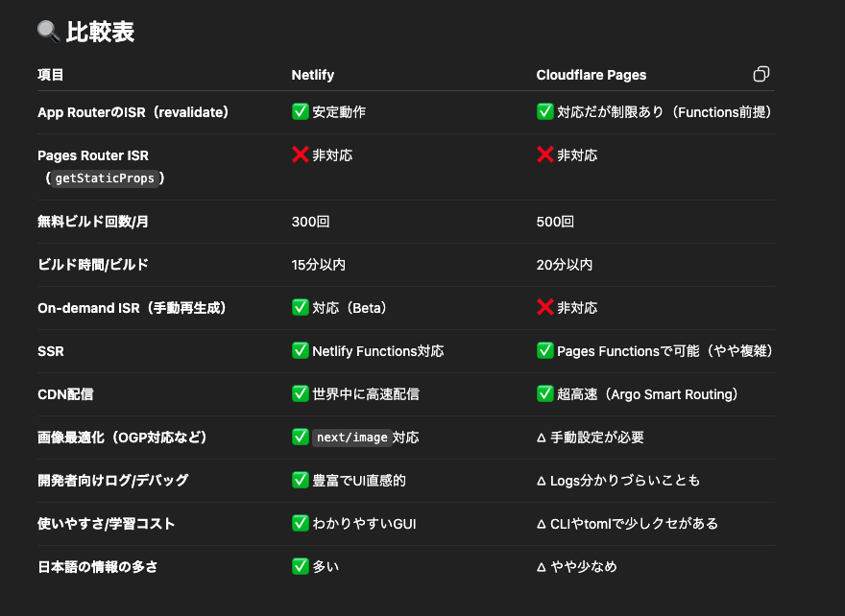The height and width of the screenshot is (616, 845).
Task: Click the copy table icon
Action: tap(760, 74)
